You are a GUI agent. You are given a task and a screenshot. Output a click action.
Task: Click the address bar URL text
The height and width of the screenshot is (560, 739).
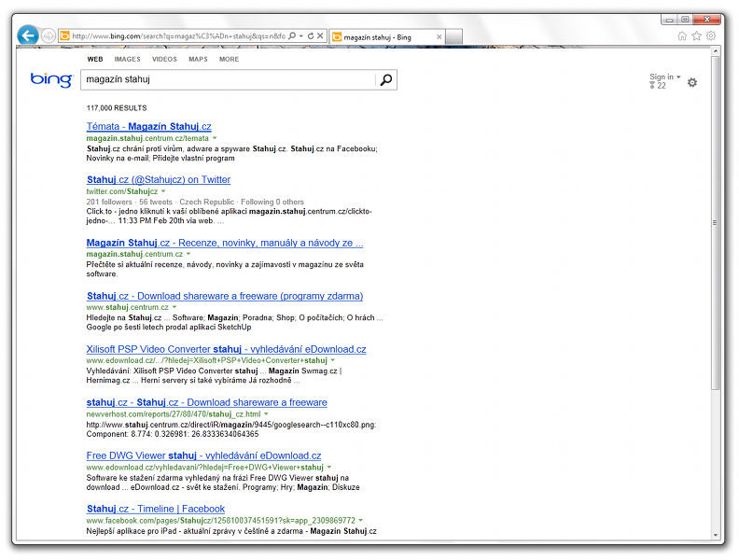click(x=178, y=35)
